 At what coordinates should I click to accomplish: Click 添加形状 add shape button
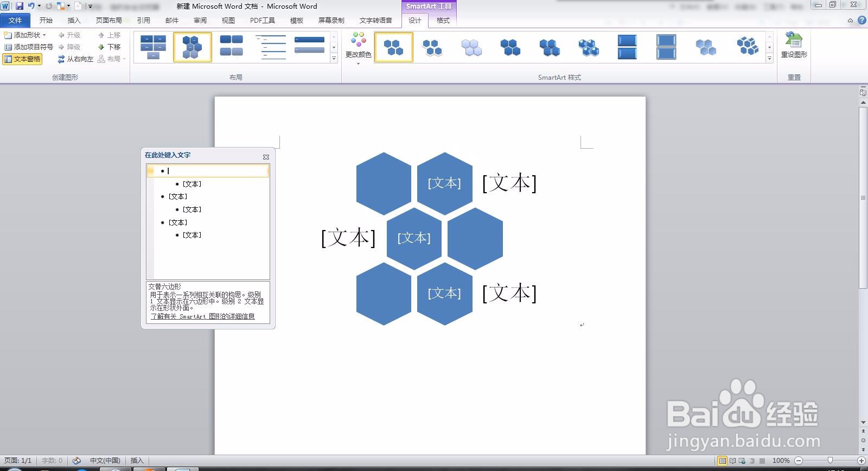pyautogui.click(x=23, y=35)
